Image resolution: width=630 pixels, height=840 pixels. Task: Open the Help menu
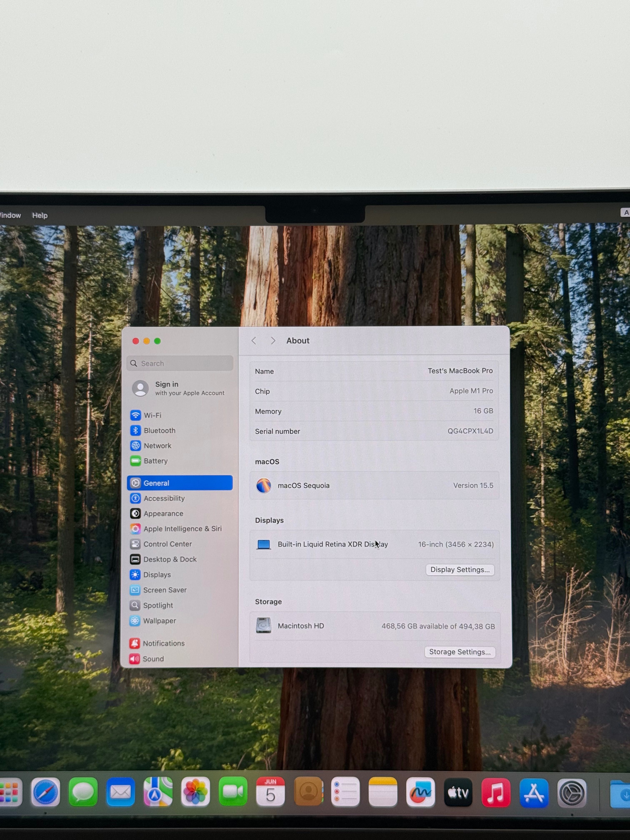click(x=40, y=215)
